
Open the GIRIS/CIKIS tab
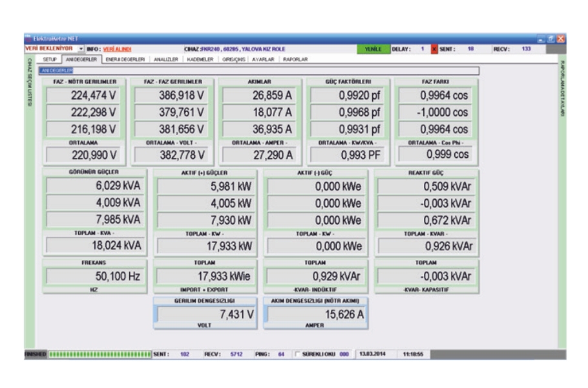(233, 59)
